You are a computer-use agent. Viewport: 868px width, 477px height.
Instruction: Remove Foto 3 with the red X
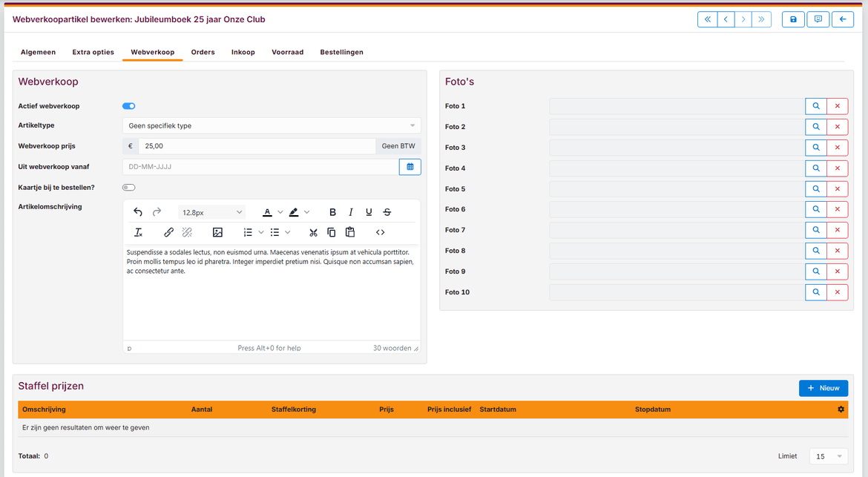click(837, 148)
